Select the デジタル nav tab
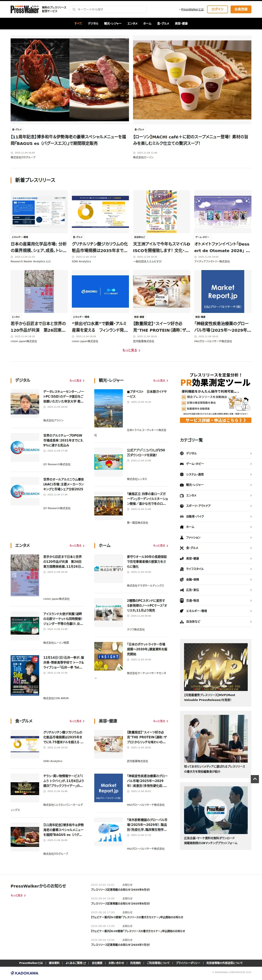 (x=93, y=24)
